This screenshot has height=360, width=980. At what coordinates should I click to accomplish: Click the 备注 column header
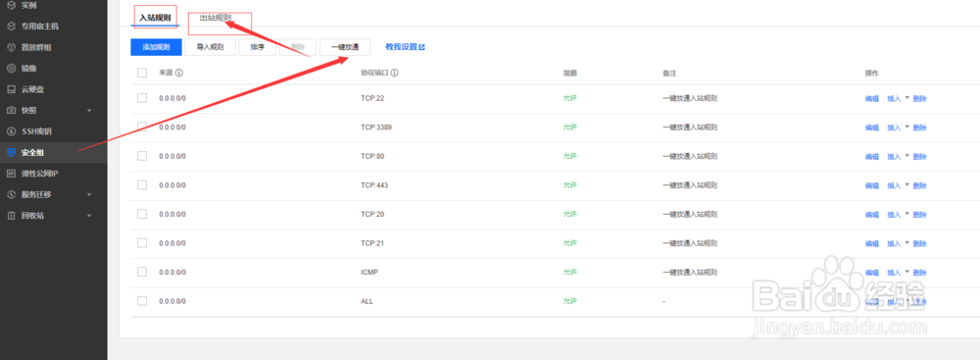(669, 74)
